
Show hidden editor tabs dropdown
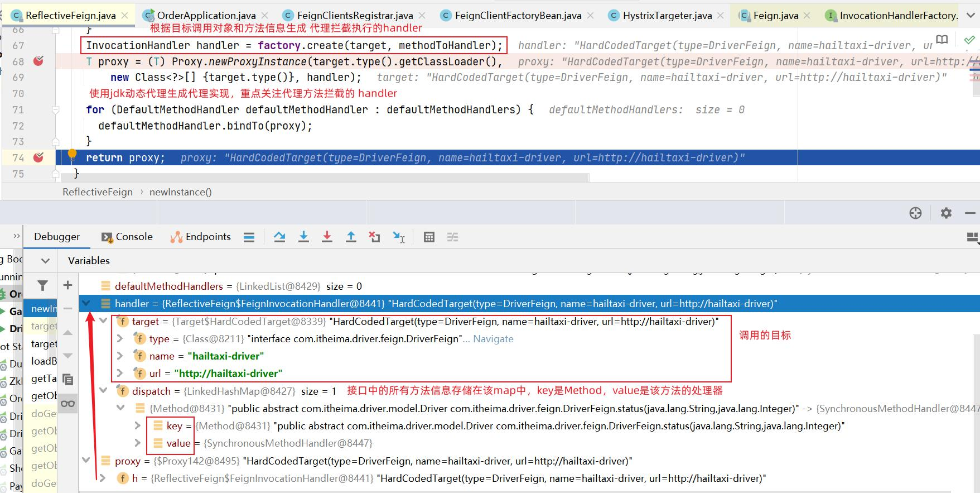[971, 16]
